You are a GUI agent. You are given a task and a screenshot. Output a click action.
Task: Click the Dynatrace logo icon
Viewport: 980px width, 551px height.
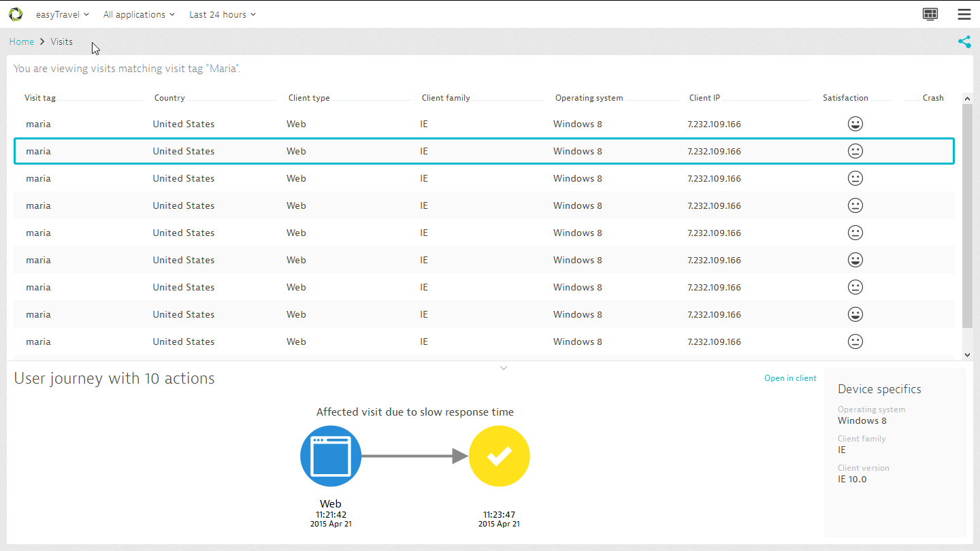(15, 14)
